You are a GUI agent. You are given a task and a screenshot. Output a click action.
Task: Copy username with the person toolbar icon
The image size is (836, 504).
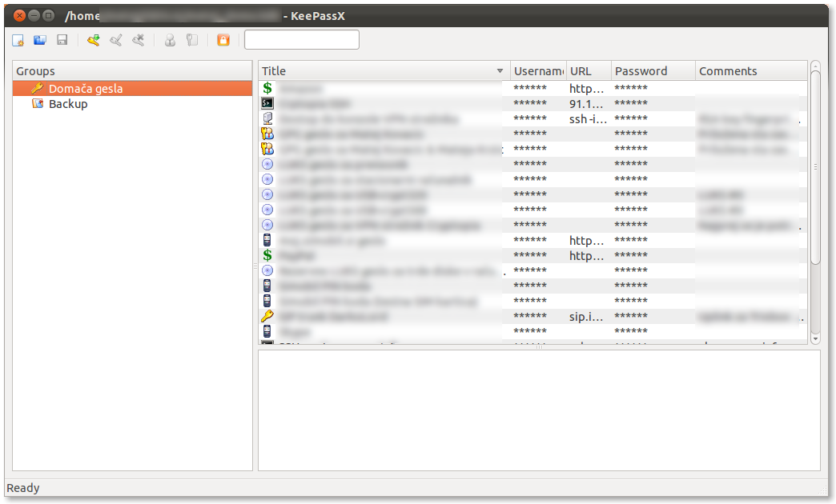[x=170, y=41]
